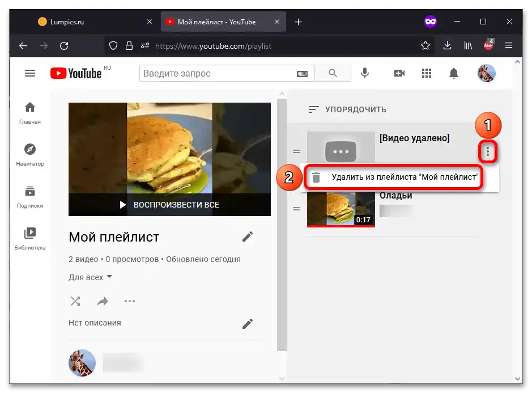Viewport: 532px width, 393px height.
Task: Switch to Мой плейлист - YouTube tab
Action: click(223, 22)
